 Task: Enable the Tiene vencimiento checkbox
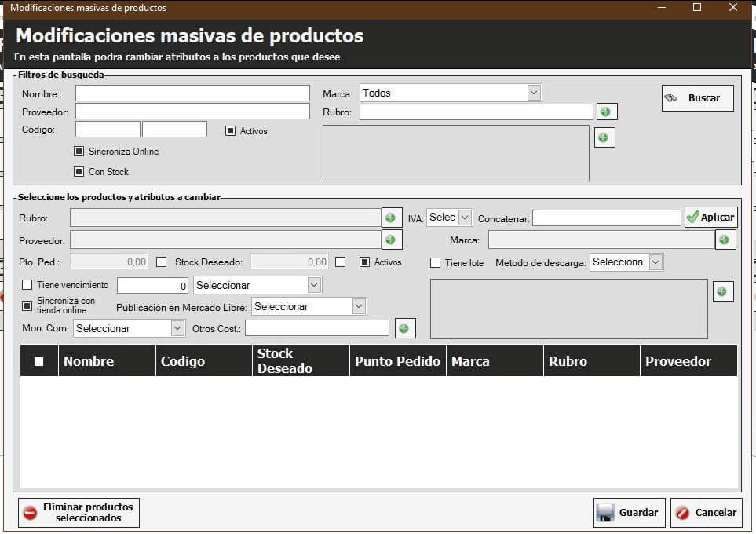click(27, 285)
